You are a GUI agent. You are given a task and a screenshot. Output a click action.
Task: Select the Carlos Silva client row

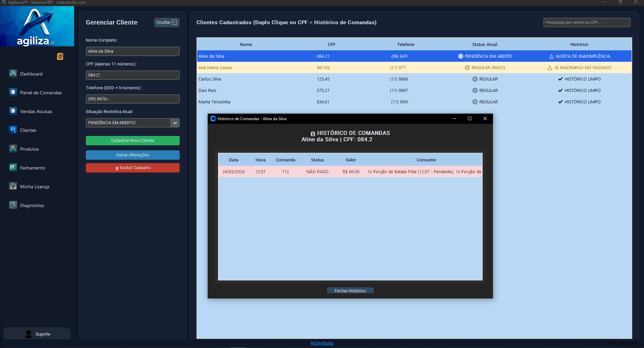click(x=414, y=79)
